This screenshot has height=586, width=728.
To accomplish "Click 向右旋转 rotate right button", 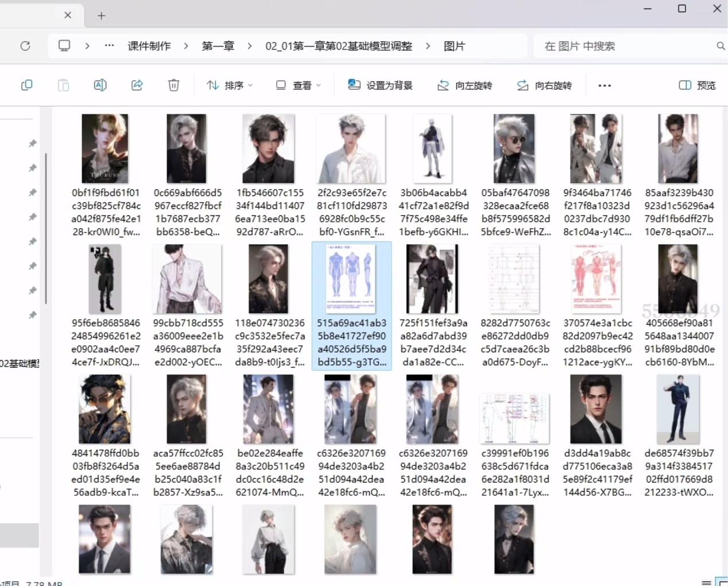I will (544, 86).
